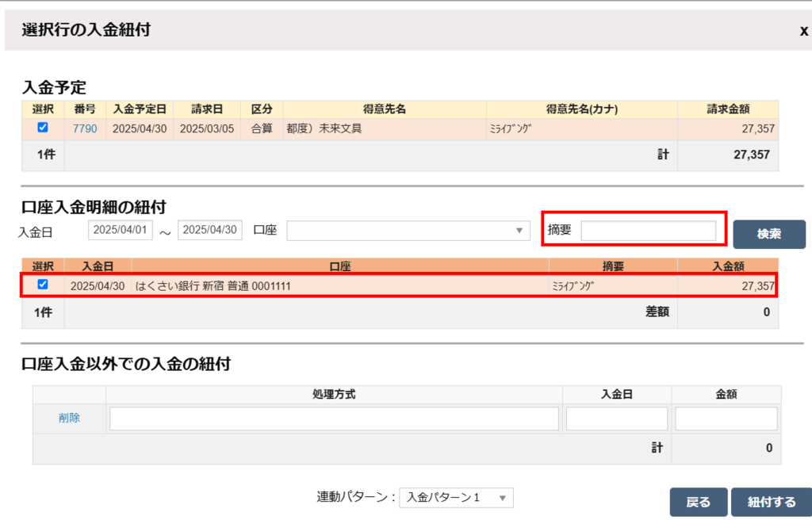
Task: Click the 金額 input field
Action: click(x=726, y=419)
